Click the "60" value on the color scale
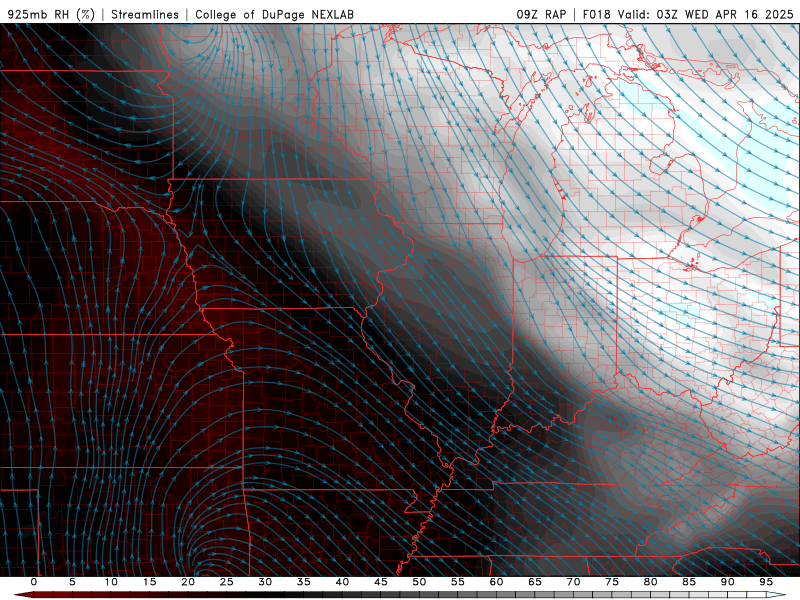Viewport: 800px width, 600px height. pyautogui.click(x=496, y=582)
